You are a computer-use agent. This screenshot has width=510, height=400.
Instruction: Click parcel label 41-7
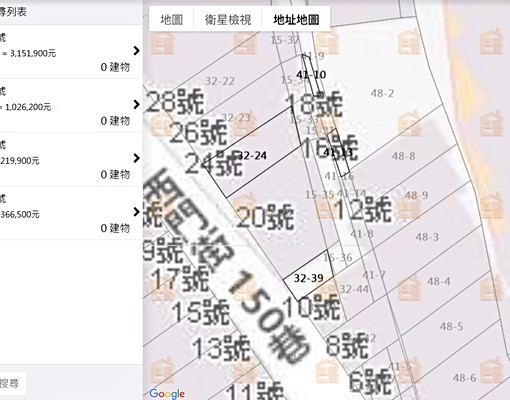374,275
